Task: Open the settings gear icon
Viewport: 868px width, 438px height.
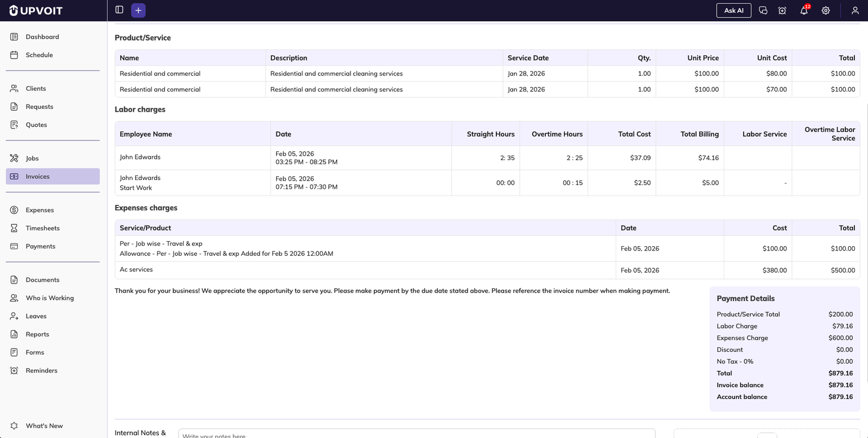Action: click(826, 10)
